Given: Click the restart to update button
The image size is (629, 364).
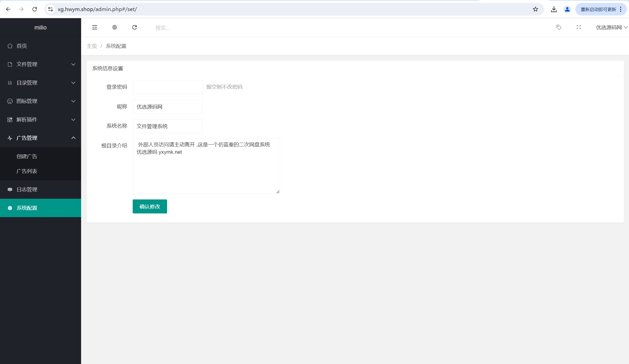Looking at the screenshot, I should coord(598,10).
